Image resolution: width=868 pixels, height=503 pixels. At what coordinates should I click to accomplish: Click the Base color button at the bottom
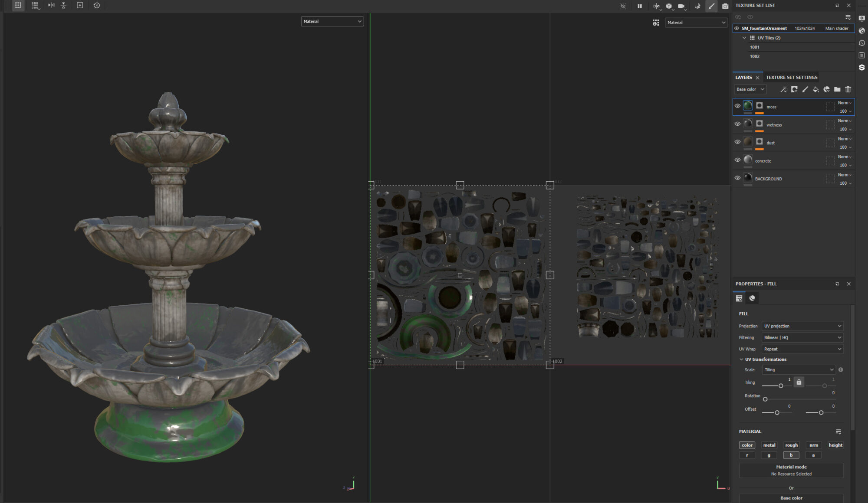pyautogui.click(x=791, y=498)
